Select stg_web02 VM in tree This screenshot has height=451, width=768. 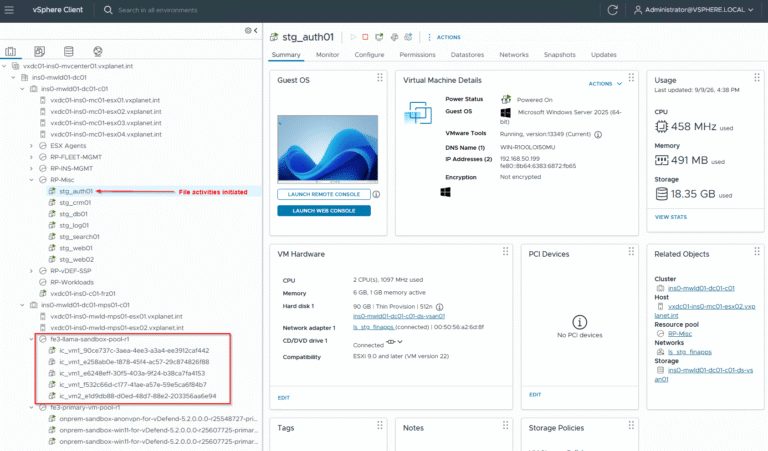[x=76, y=260]
